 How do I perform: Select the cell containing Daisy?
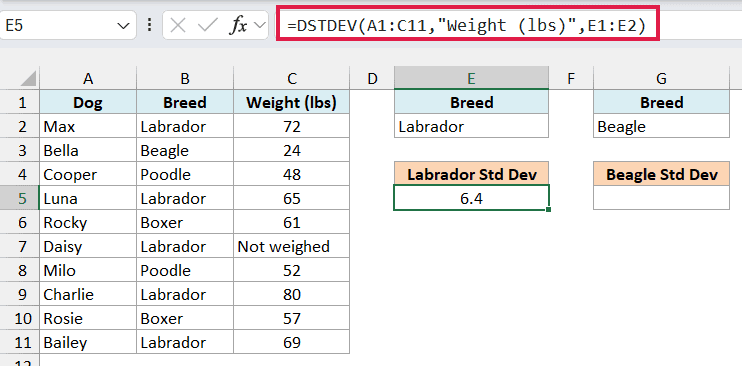pyautogui.click(x=88, y=246)
